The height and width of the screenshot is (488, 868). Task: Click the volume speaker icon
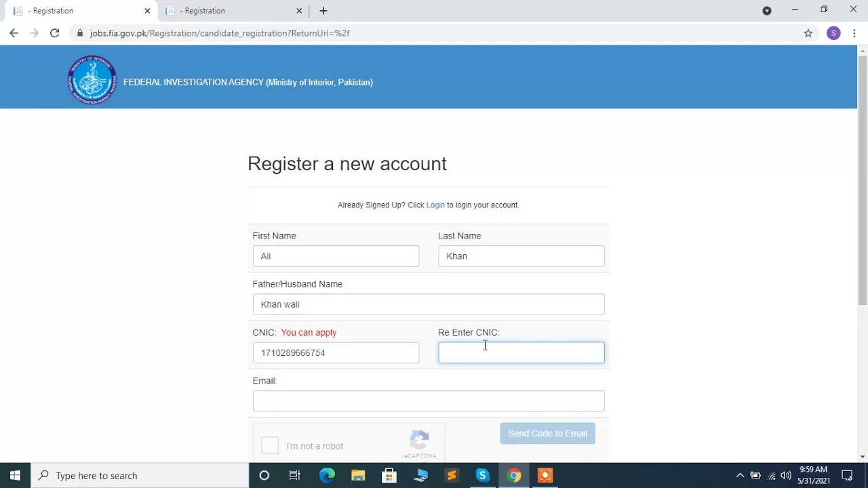pos(786,475)
